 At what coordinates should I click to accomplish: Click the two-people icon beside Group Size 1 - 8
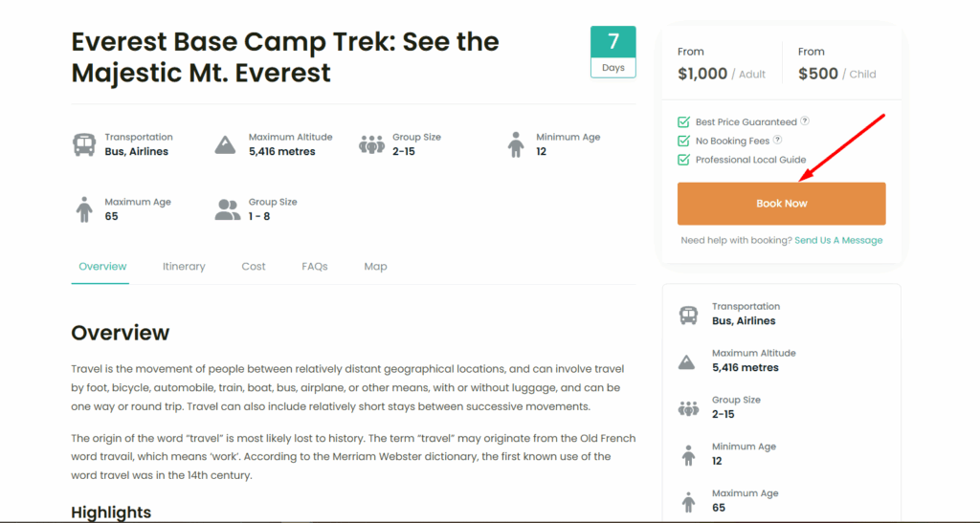tap(228, 209)
